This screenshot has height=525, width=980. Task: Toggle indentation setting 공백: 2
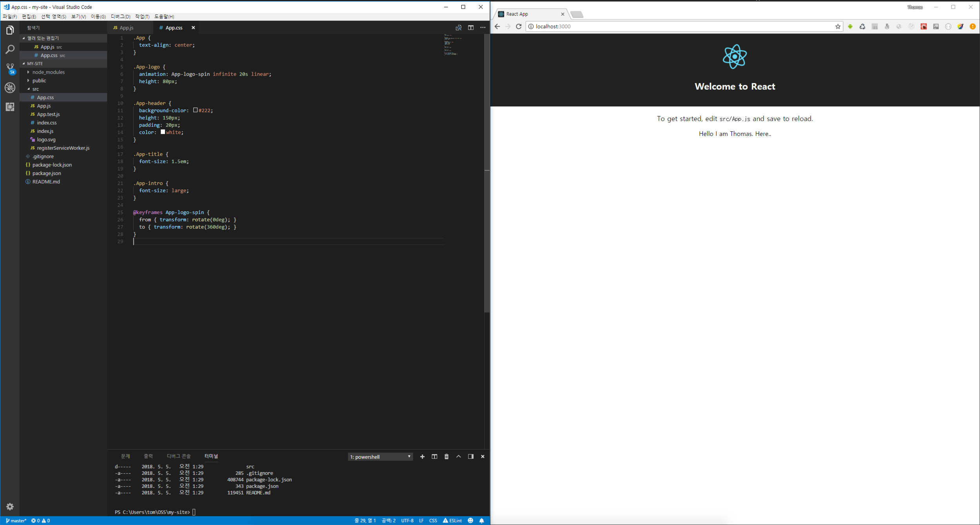[x=388, y=521]
